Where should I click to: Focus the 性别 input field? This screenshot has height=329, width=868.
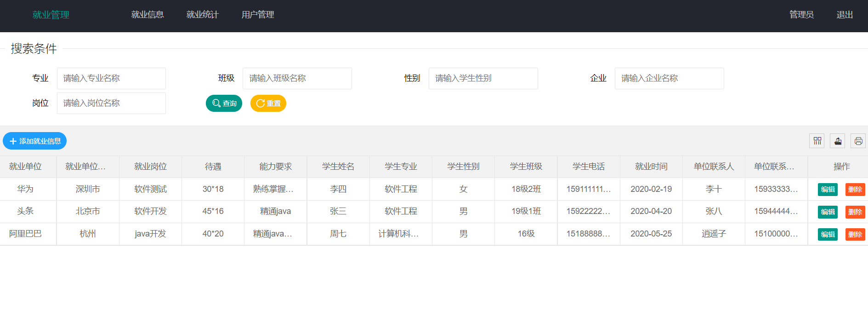pyautogui.click(x=483, y=78)
